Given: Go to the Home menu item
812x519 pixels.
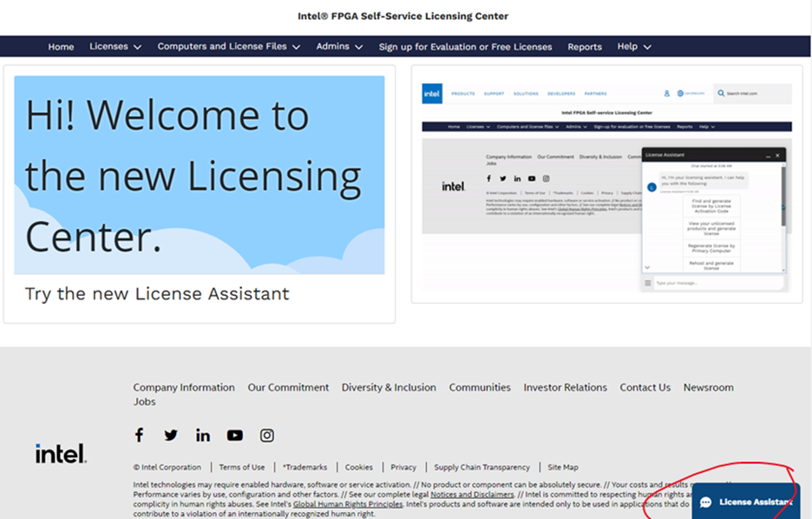Looking at the screenshot, I should (x=61, y=47).
